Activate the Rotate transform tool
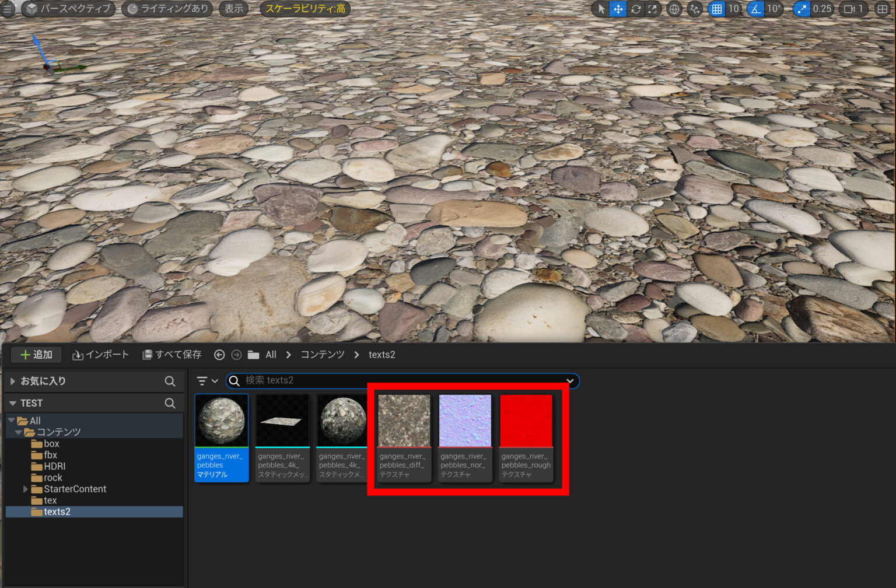This screenshot has height=588, width=896. (636, 9)
